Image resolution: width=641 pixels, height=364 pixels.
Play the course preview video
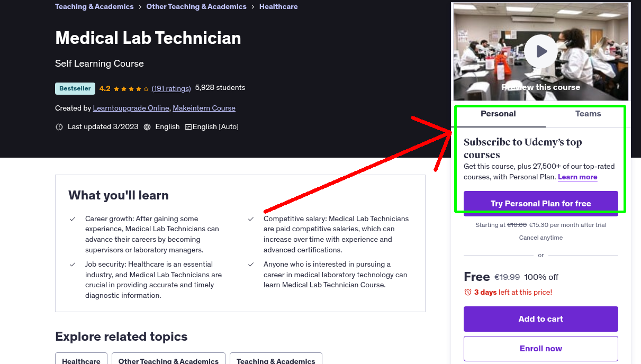(x=541, y=51)
